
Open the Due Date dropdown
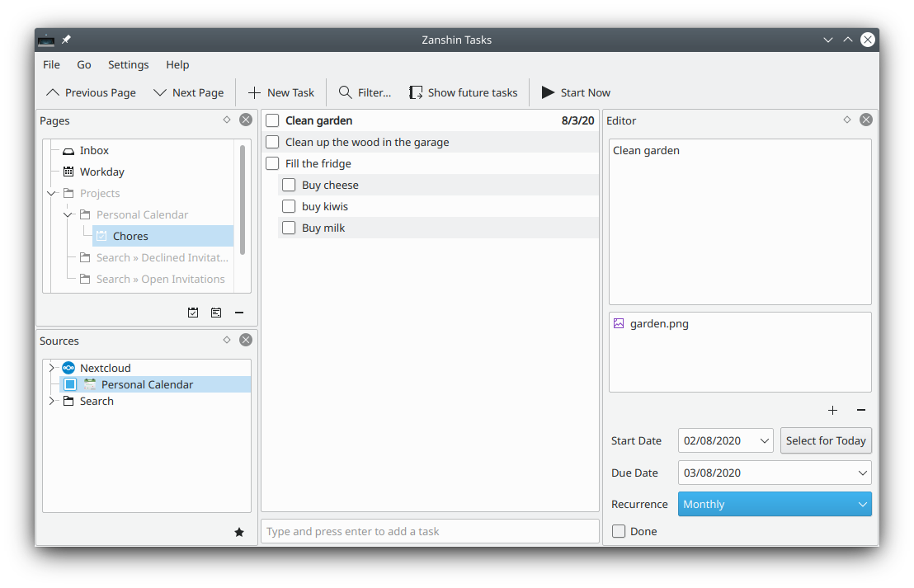pos(862,473)
